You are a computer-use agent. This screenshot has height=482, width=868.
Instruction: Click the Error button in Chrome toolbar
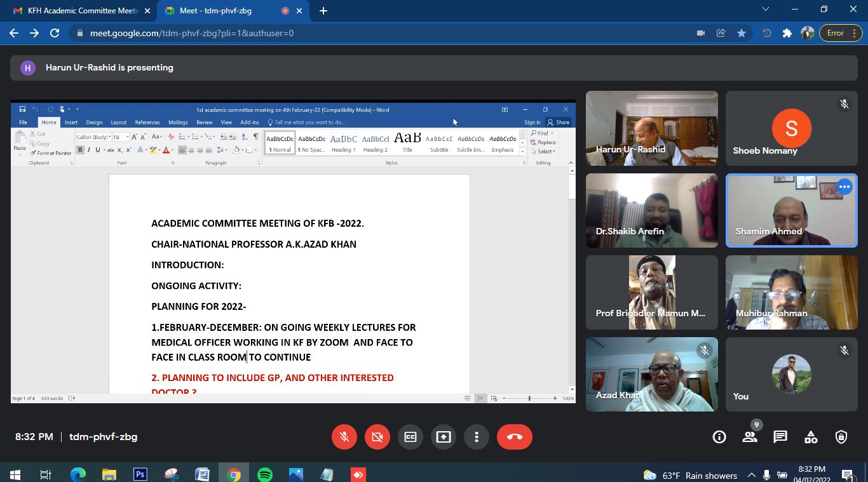[841, 33]
